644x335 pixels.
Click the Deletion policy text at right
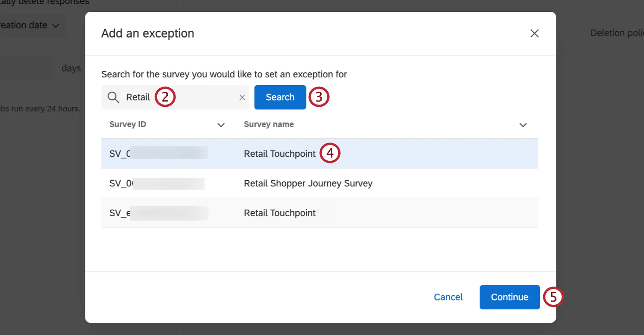616,33
